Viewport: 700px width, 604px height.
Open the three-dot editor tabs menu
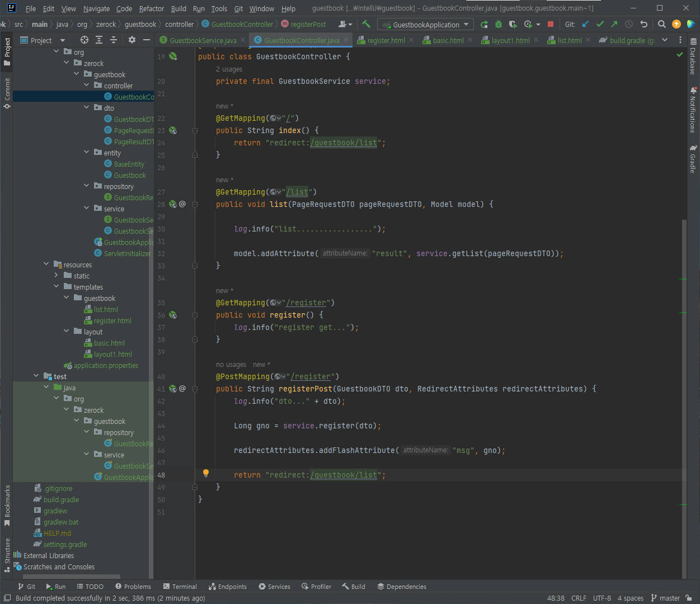(x=680, y=40)
